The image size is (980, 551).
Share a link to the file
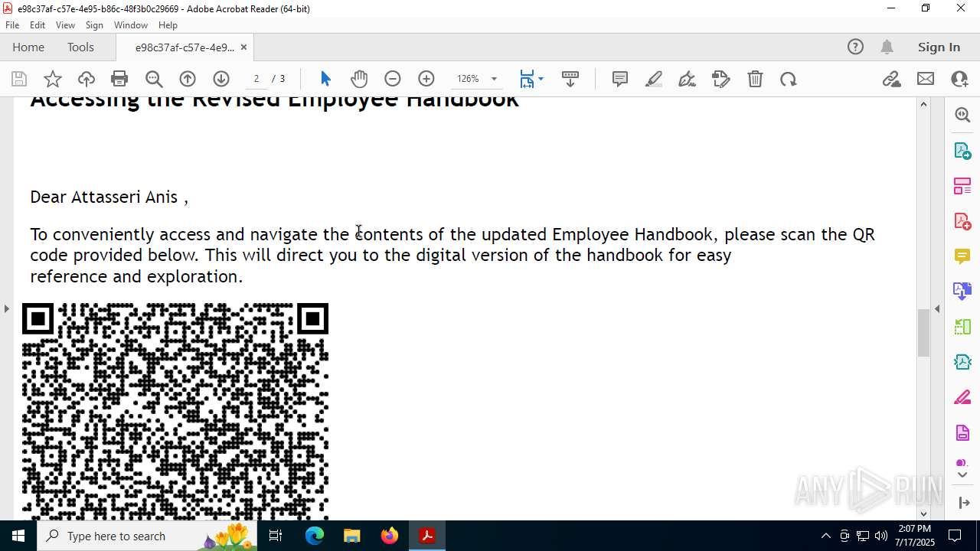click(892, 79)
